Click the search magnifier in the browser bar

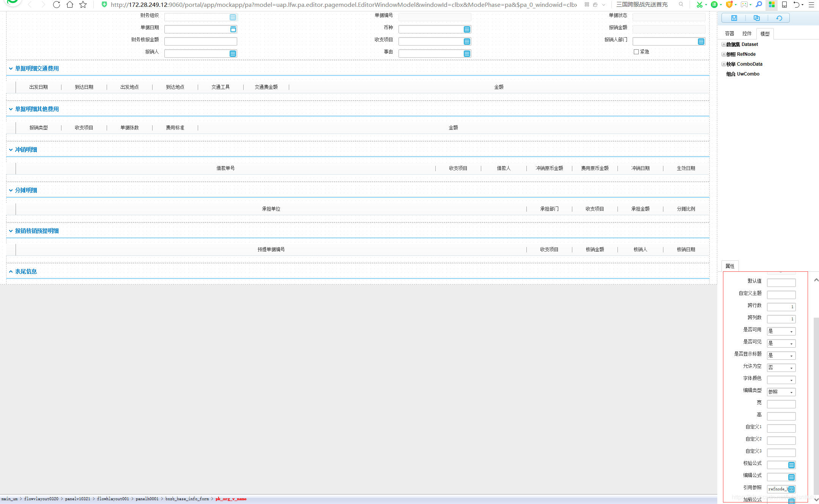pos(681,5)
